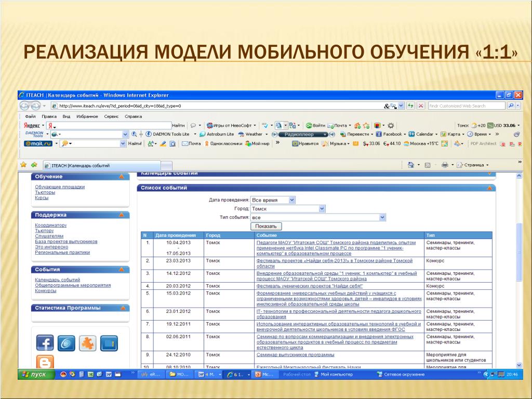Viewport: 532px width, 399px height.
Task: Click the orange Blogger icon on the page
Action: tap(45, 362)
